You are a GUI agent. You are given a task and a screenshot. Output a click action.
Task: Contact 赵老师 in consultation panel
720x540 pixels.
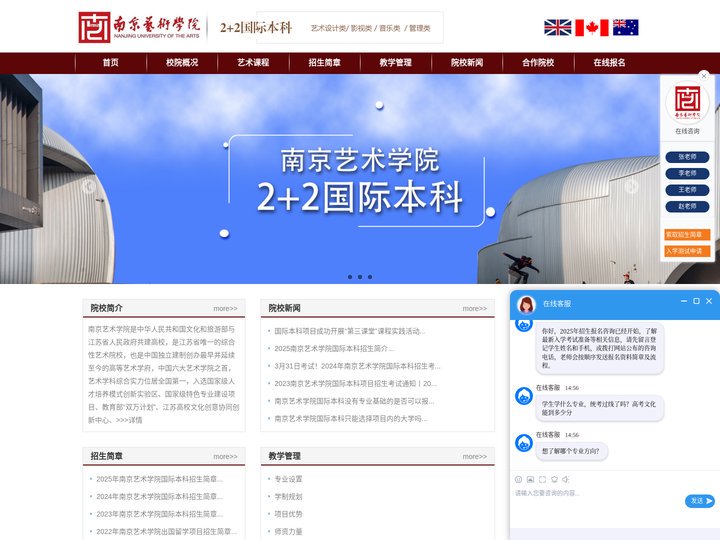[x=687, y=207]
